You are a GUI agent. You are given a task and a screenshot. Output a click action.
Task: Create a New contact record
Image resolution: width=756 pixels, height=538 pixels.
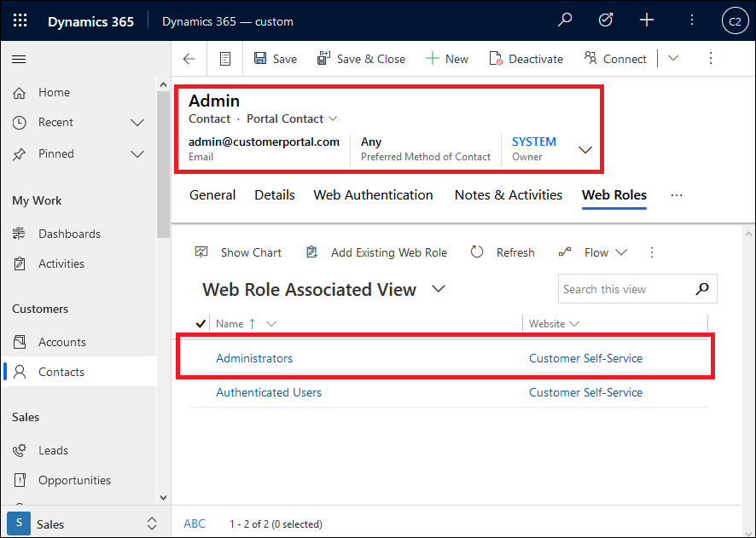[447, 59]
